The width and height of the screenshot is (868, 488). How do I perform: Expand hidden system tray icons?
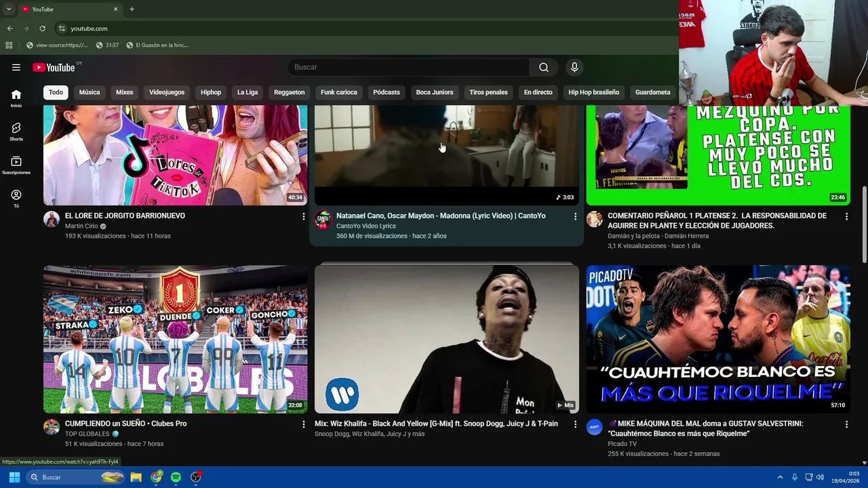(780, 477)
